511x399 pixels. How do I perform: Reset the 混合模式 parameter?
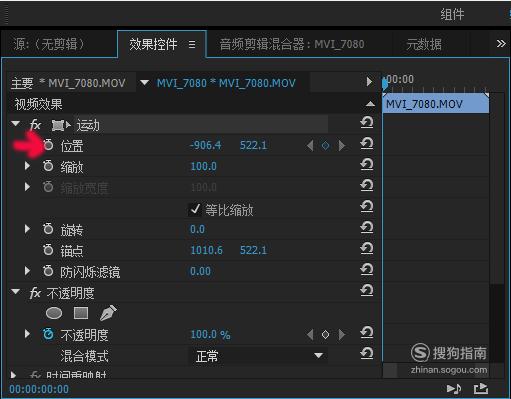pyautogui.click(x=367, y=353)
